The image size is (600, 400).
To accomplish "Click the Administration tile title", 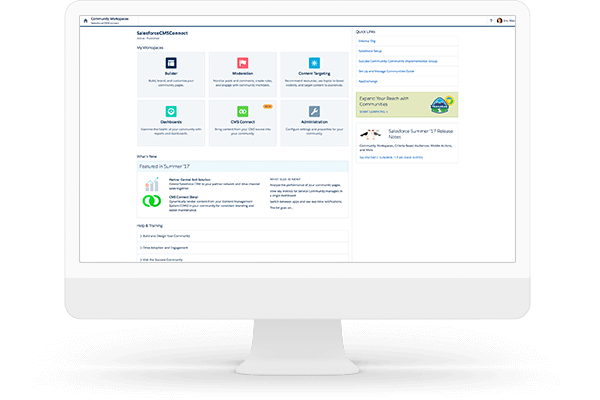I will pyautogui.click(x=314, y=122).
